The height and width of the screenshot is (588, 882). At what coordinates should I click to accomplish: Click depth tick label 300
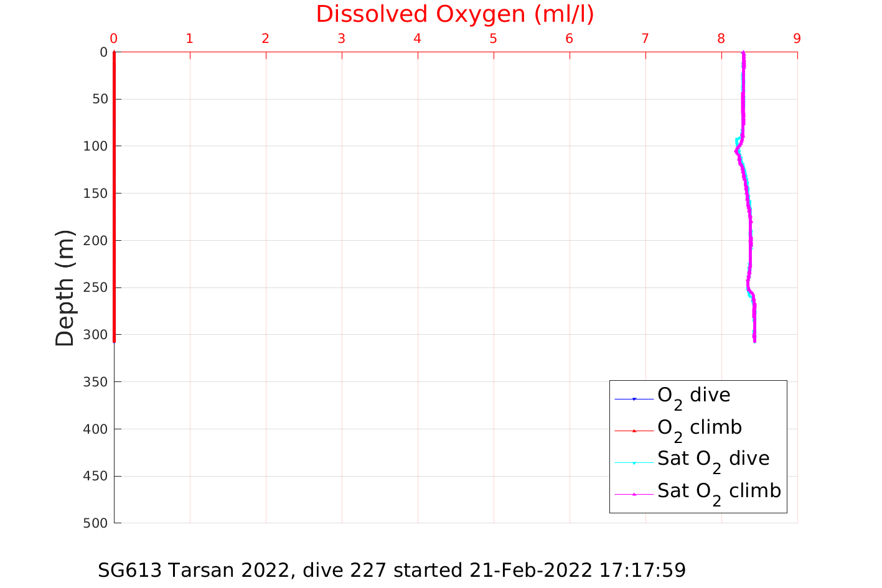pyautogui.click(x=95, y=335)
